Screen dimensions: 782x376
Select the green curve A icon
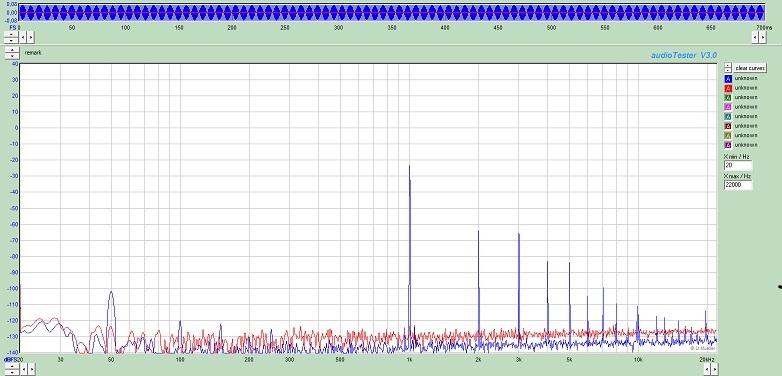point(728,97)
